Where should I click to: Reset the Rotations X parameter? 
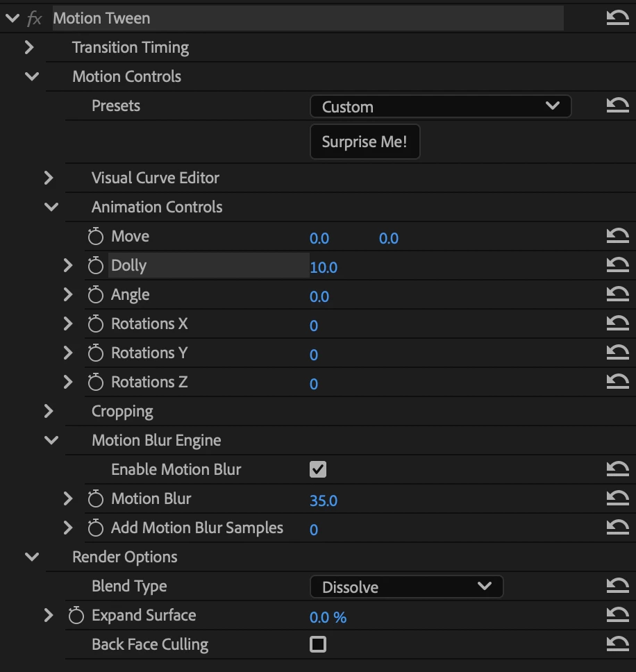(617, 323)
